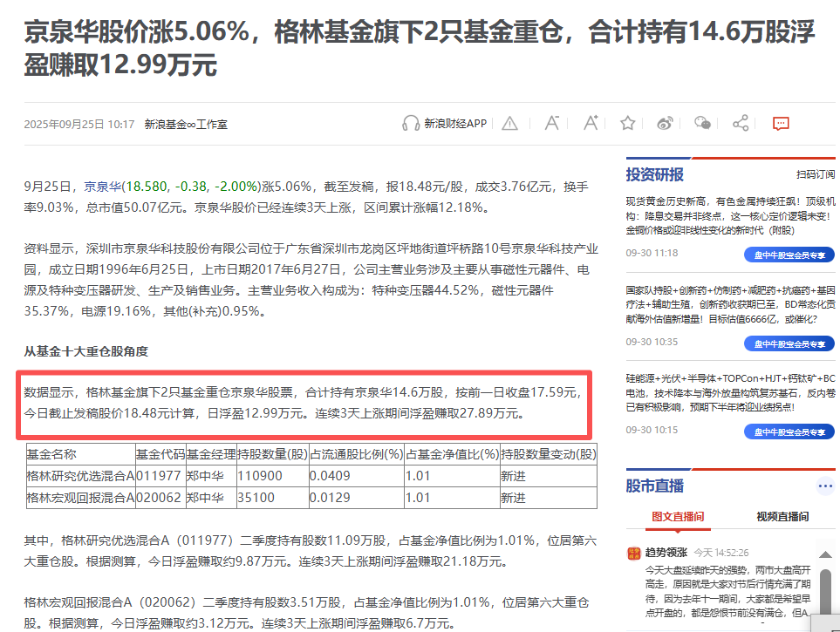
Task: Click the 占基金净值比(%) column header
Action: [x=452, y=454]
